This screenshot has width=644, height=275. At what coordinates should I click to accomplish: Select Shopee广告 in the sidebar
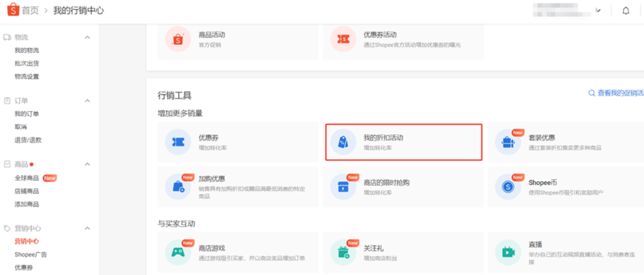(x=31, y=254)
